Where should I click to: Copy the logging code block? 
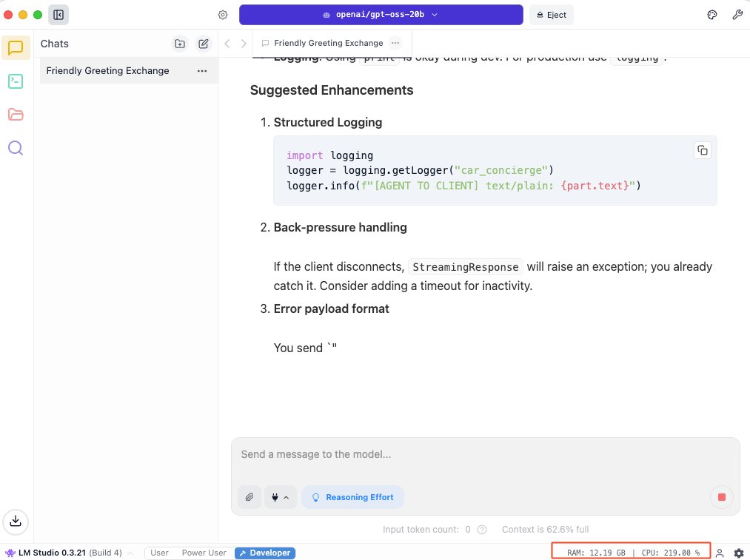tap(702, 150)
